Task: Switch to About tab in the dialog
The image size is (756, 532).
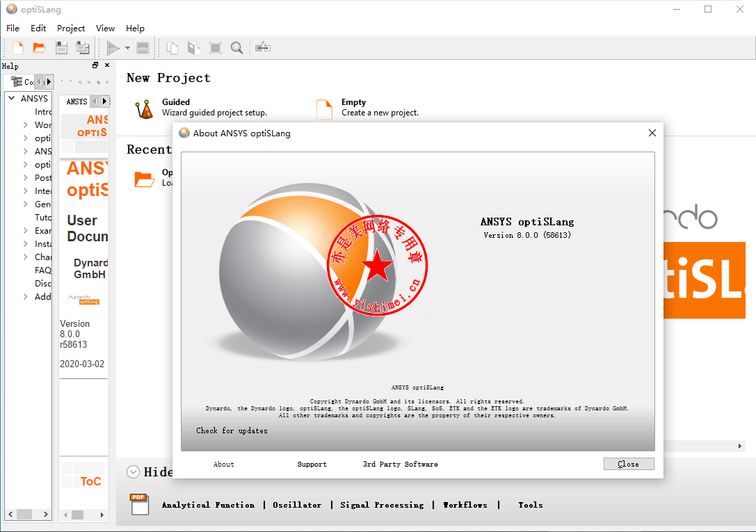Action: pyautogui.click(x=224, y=464)
